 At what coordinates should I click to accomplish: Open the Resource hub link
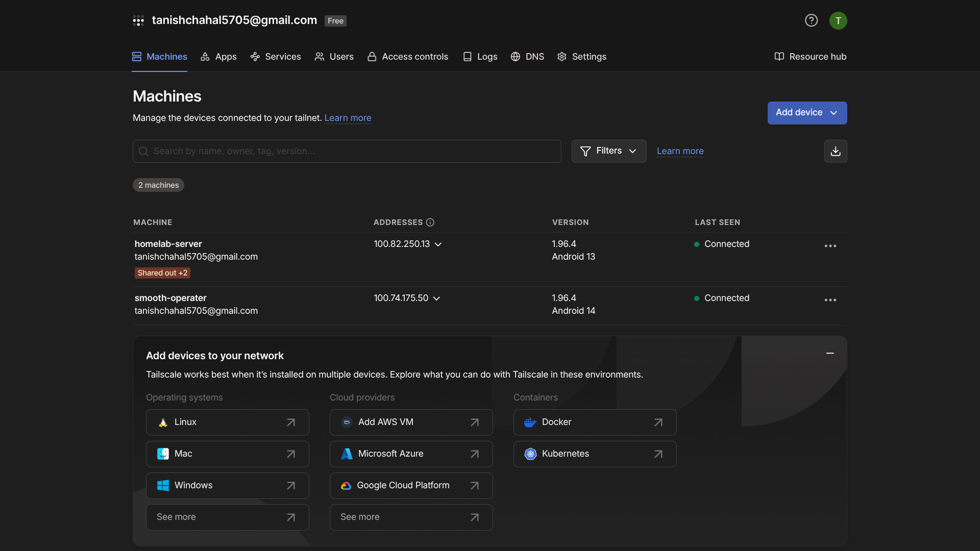(810, 57)
